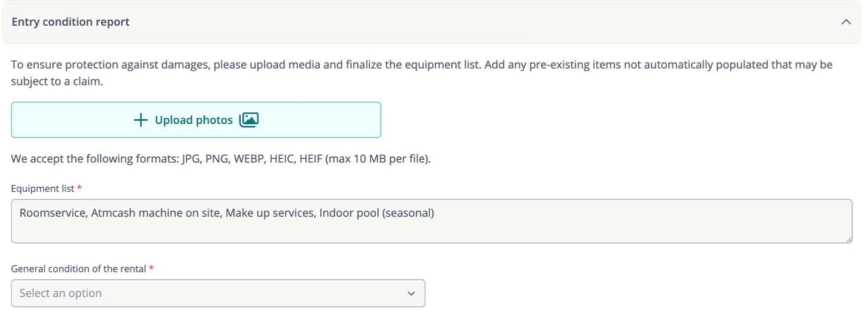Click the Entry condition report section header

click(x=71, y=22)
